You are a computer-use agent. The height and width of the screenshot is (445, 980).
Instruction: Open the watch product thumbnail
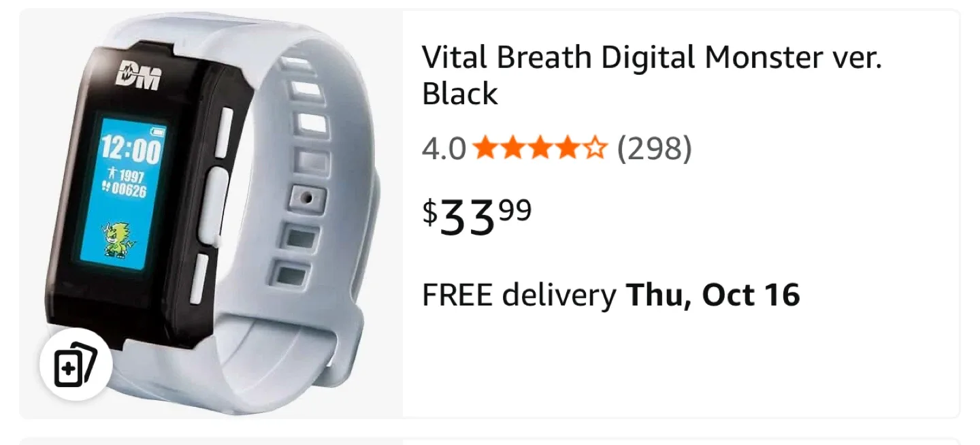(x=211, y=214)
